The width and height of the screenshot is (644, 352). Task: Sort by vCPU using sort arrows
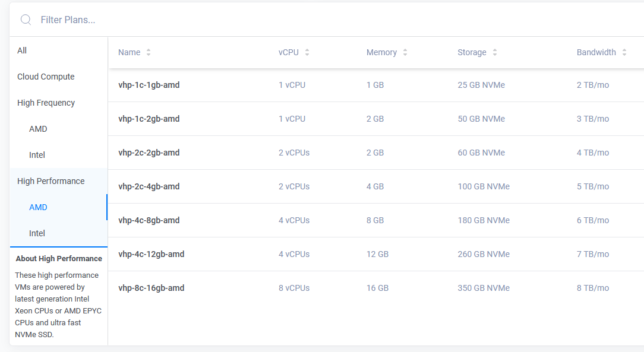[x=307, y=52]
